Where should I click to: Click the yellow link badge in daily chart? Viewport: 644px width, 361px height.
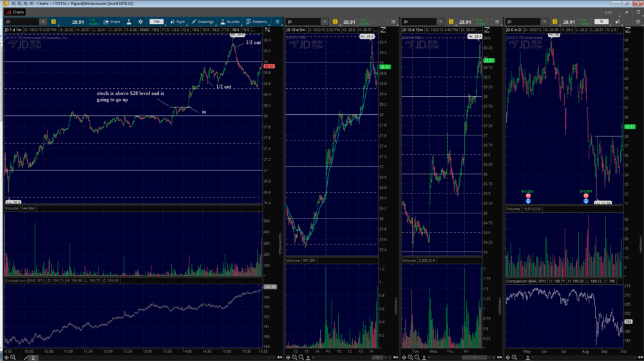coord(555,22)
